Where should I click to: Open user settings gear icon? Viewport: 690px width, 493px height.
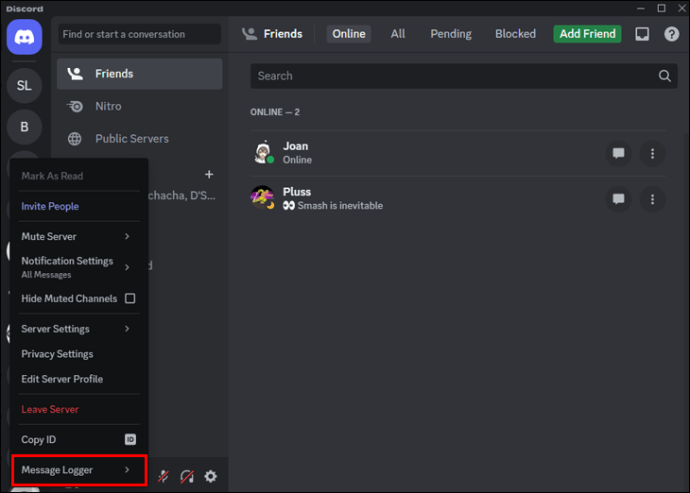click(x=210, y=476)
